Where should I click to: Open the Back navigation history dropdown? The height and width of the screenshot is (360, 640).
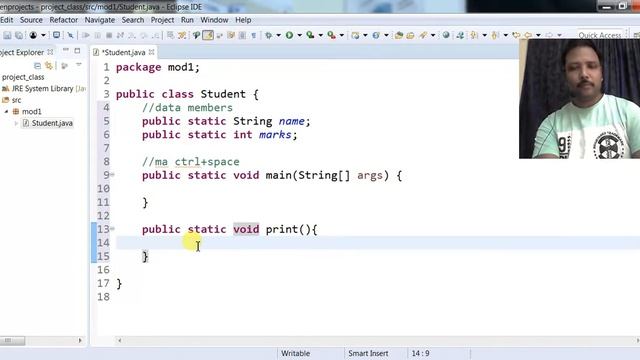click(538, 36)
